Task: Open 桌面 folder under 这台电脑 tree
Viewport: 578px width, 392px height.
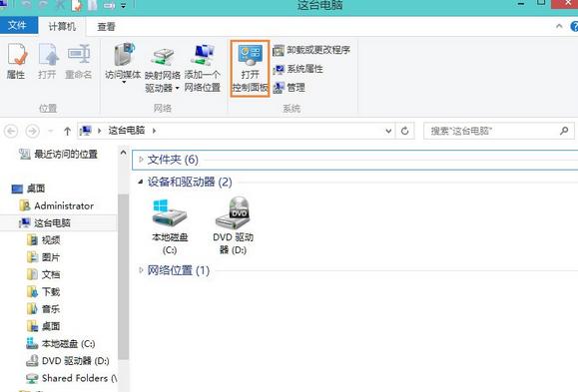Action: pos(44,326)
